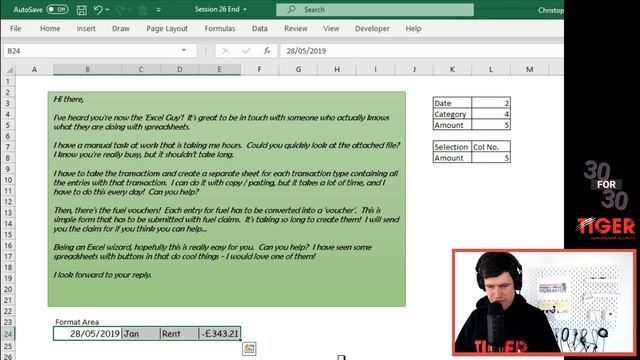The image size is (640, 360).
Task: Click the Quick Analysis icon below selection
Action: point(249,349)
